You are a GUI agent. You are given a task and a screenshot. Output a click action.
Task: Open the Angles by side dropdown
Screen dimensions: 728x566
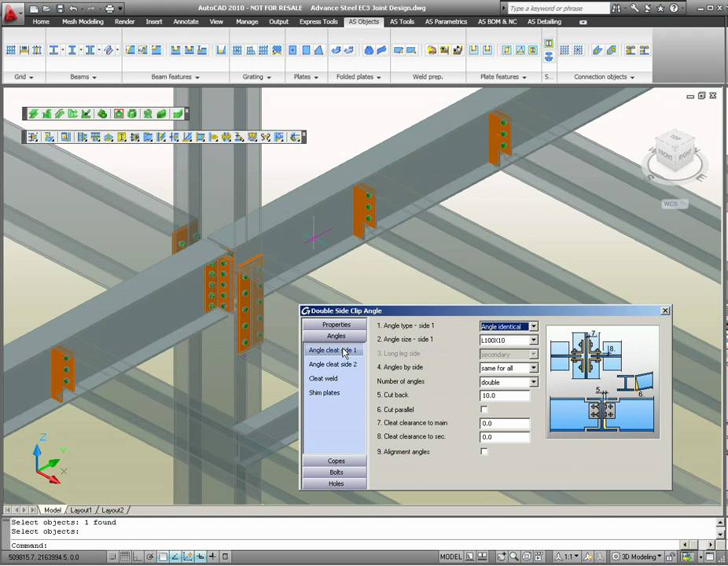tap(534, 368)
